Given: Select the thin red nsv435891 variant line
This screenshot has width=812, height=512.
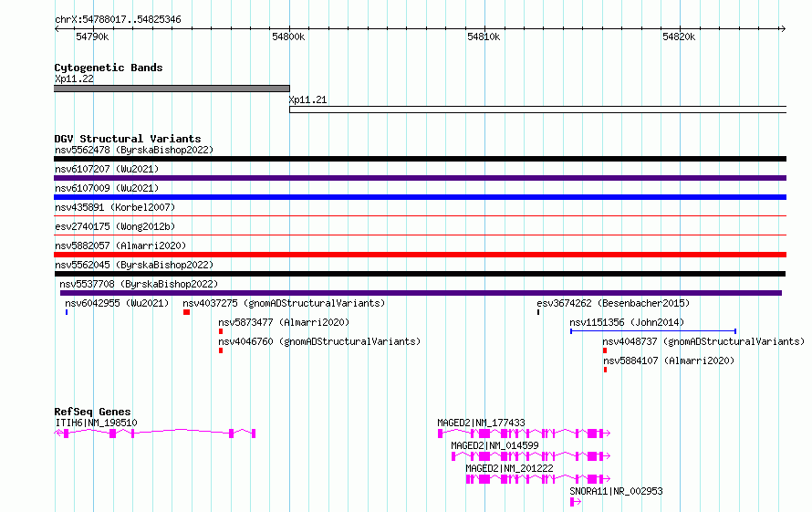Looking at the screenshot, I should coord(421,216).
